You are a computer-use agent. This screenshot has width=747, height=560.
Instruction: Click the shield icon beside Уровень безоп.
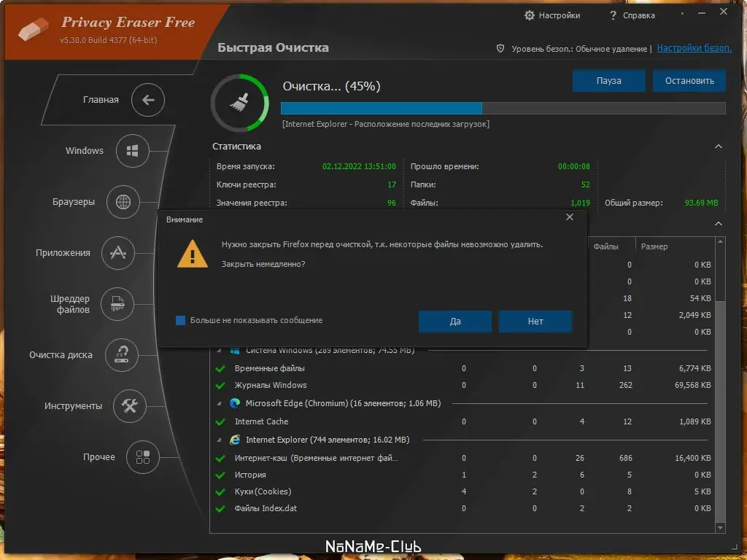coord(500,48)
